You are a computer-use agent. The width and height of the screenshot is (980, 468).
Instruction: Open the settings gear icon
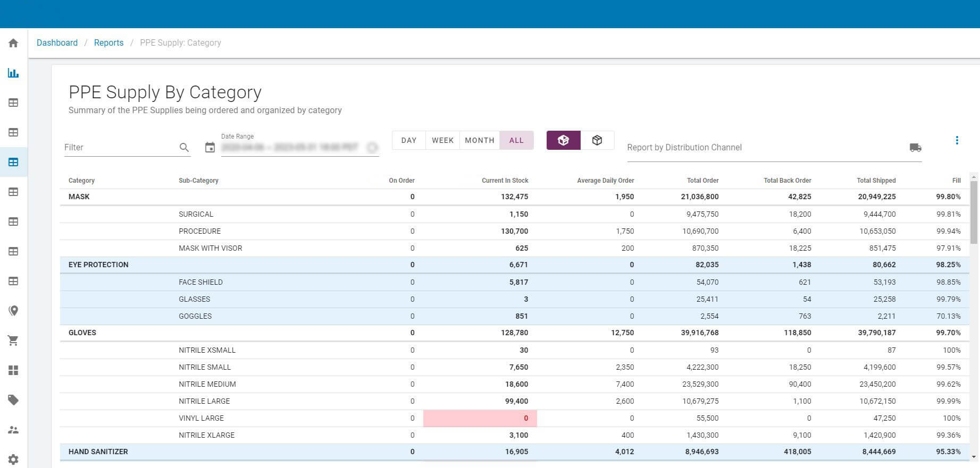coord(13,460)
